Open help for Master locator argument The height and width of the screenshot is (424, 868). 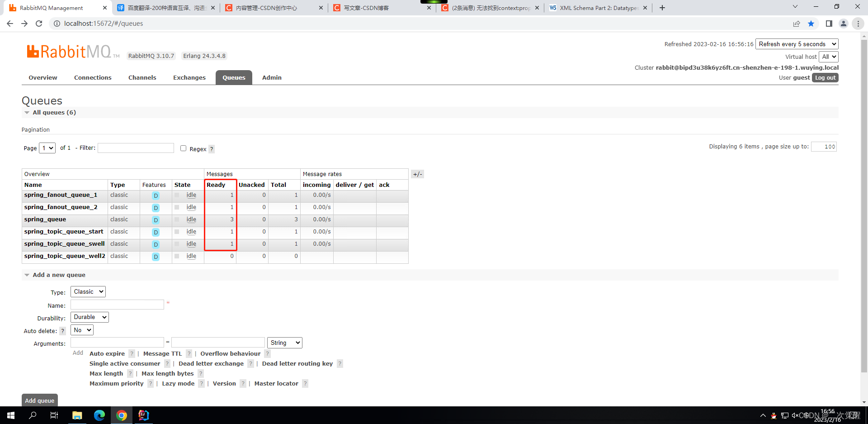point(305,383)
